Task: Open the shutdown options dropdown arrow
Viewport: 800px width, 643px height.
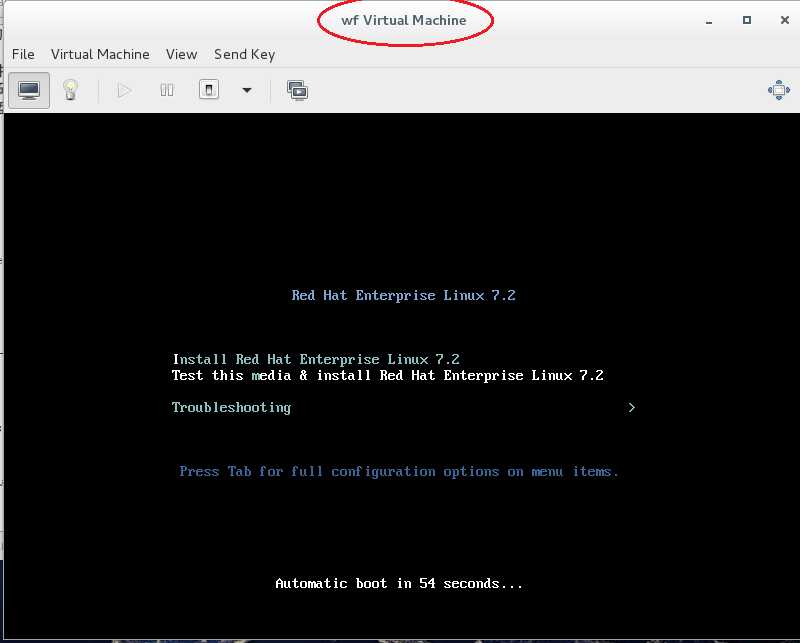Action: (x=247, y=90)
